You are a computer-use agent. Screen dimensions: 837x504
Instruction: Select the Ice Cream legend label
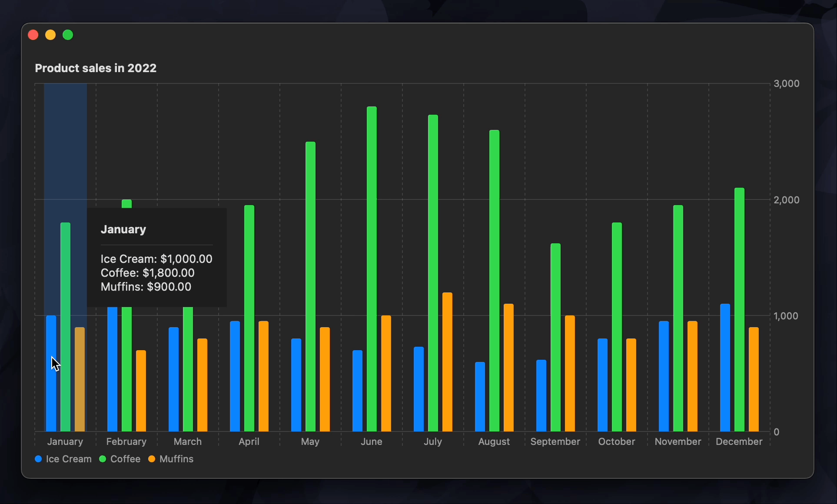pyautogui.click(x=69, y=459)
